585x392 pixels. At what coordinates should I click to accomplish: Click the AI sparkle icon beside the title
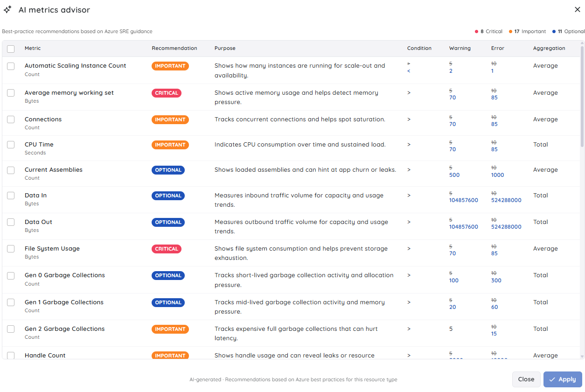pos(7,10)
